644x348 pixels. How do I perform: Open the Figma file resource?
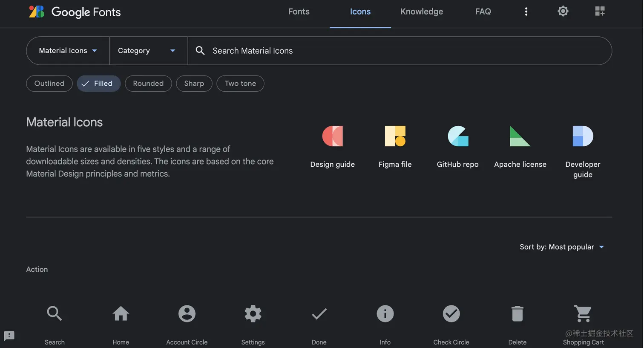(x=395, y=146)
